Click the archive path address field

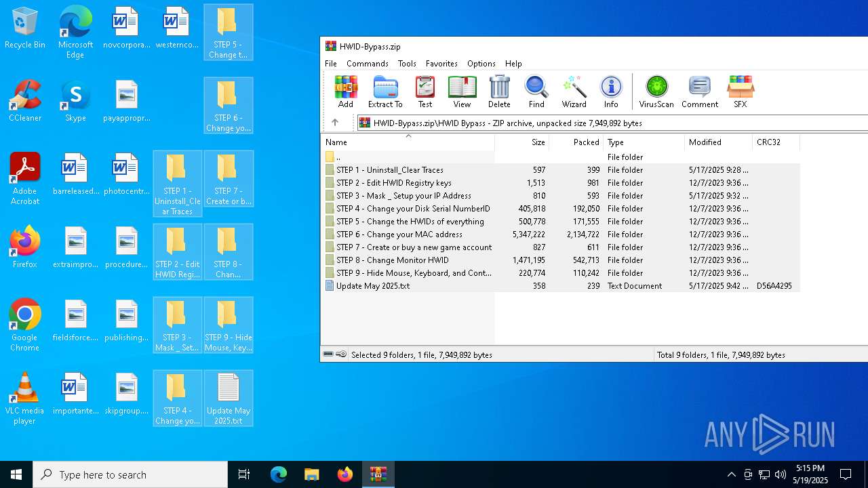(612, 123)
